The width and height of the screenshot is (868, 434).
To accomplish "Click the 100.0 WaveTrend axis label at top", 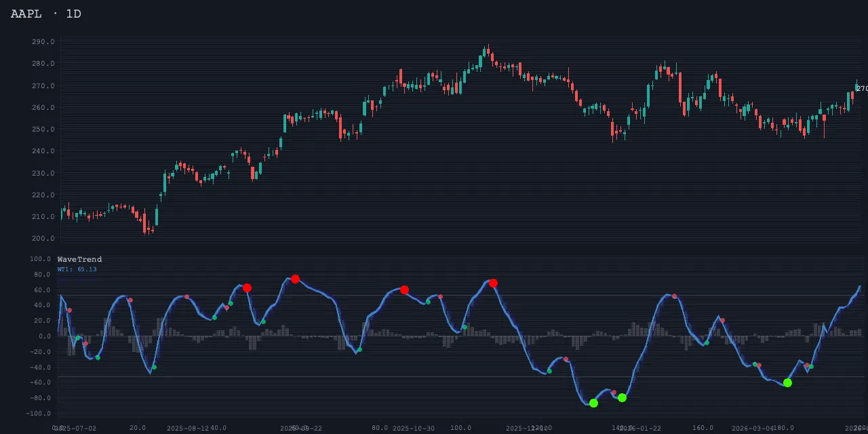I will (41, 259).
